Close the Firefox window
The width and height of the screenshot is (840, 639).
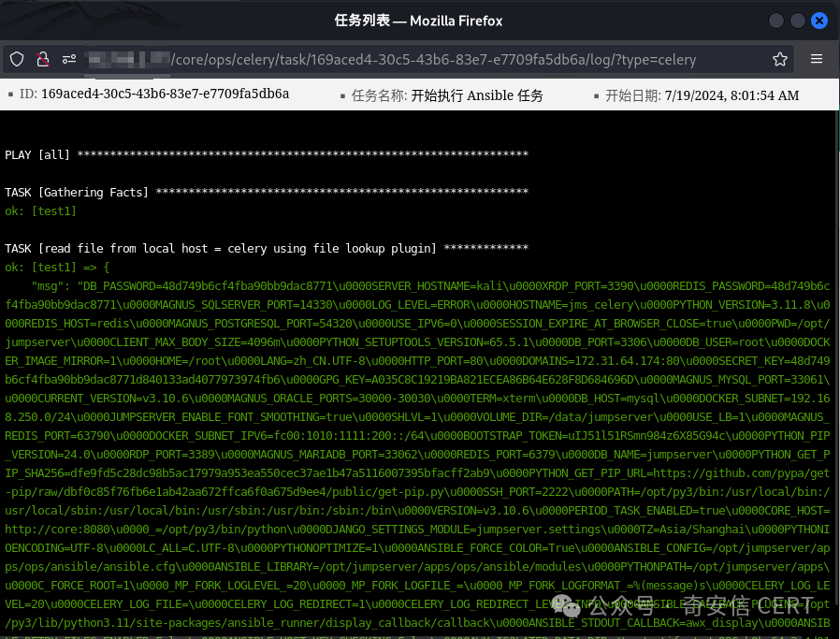(x=819, y=21)
